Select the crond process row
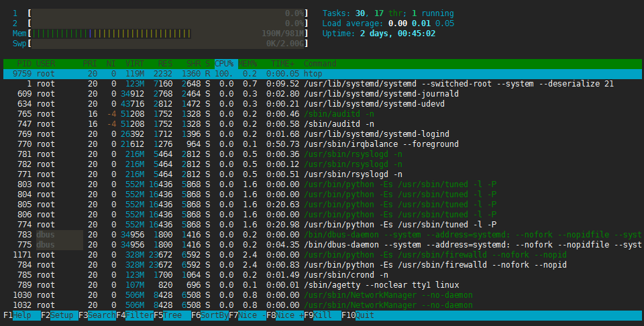 tap(322, 275)
